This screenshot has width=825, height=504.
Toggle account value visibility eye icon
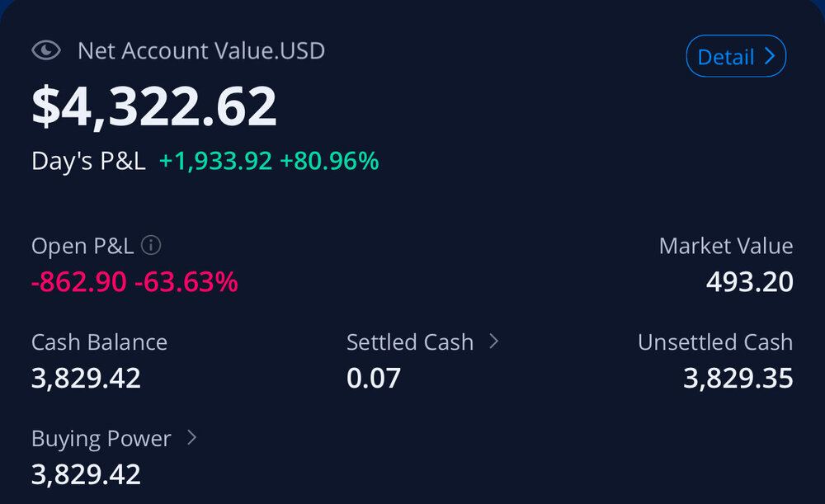[46, 51]
